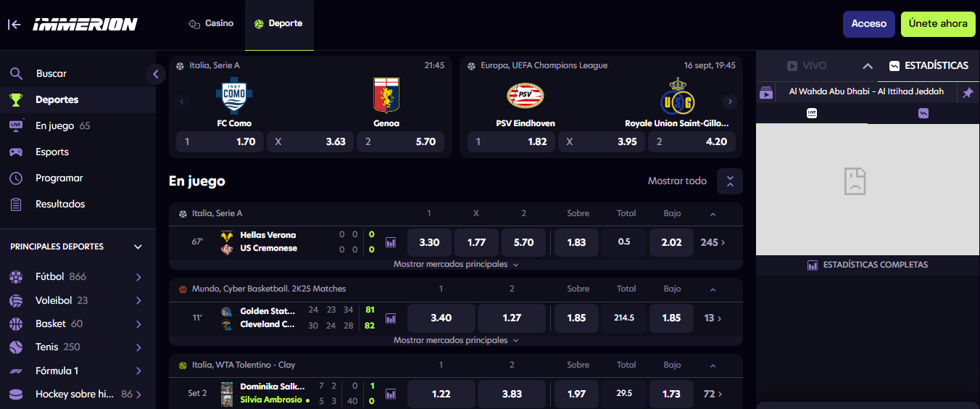Screen dimensions: 980x409
Task: Open the Estadísticas tab
Action: tap(929, 65)
